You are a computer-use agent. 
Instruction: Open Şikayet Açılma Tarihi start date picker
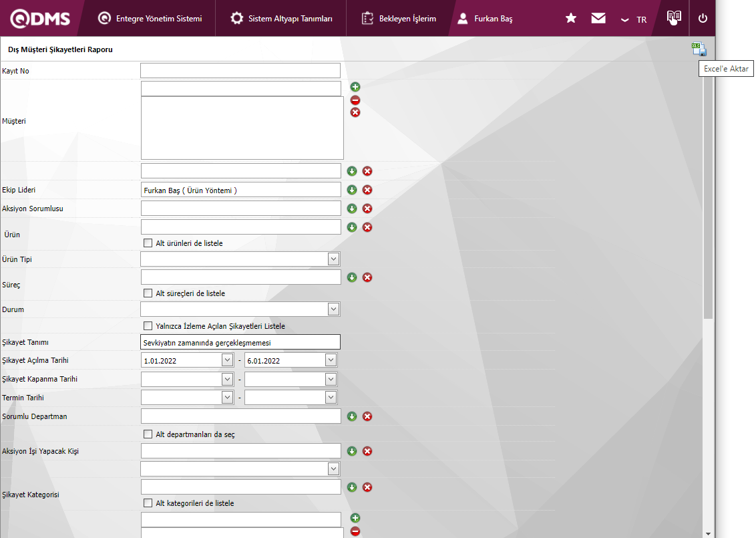pyautogui.click(x=228, y=360)
